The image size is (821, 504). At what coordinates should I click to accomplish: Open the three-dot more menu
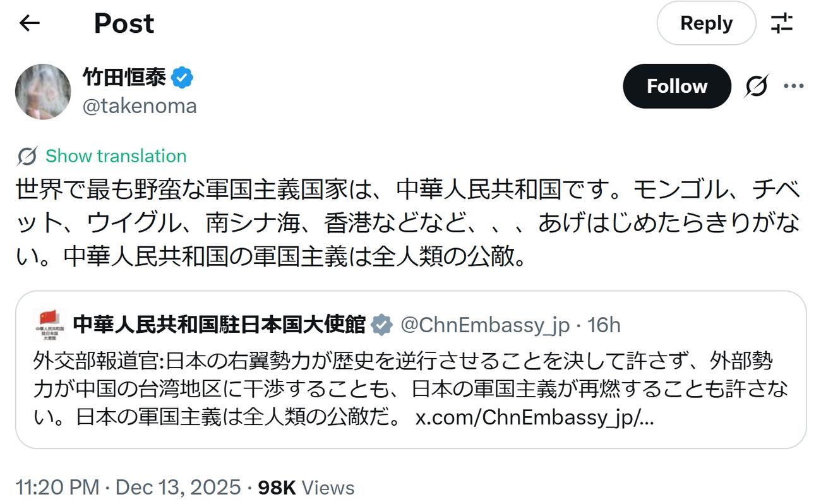pos(793,86)
